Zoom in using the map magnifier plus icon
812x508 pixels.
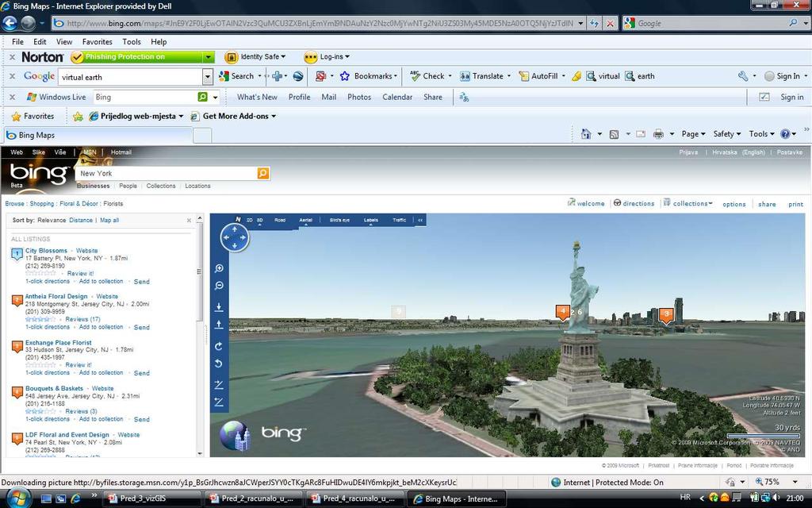point(219,268)
